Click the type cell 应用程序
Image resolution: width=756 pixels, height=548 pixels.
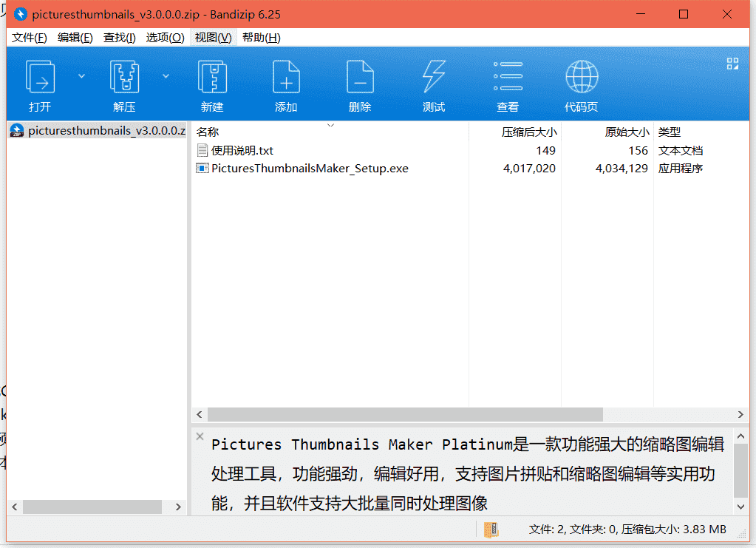681,169
